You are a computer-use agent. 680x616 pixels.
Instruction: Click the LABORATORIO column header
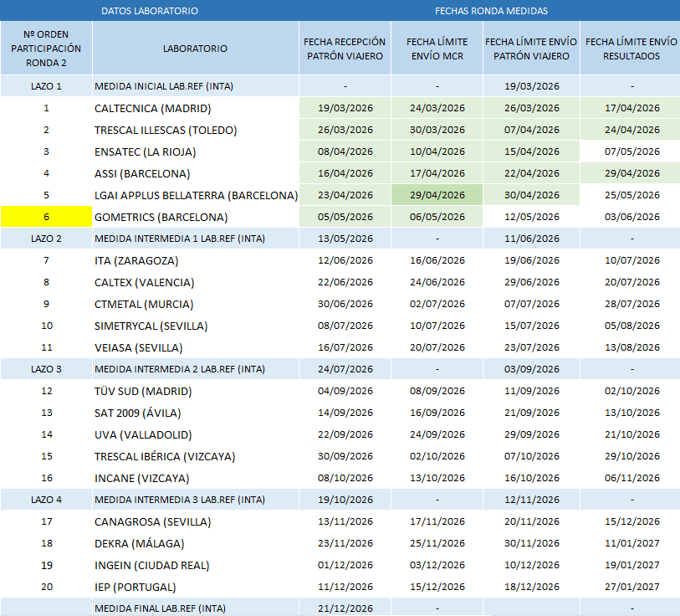[195, 49]
